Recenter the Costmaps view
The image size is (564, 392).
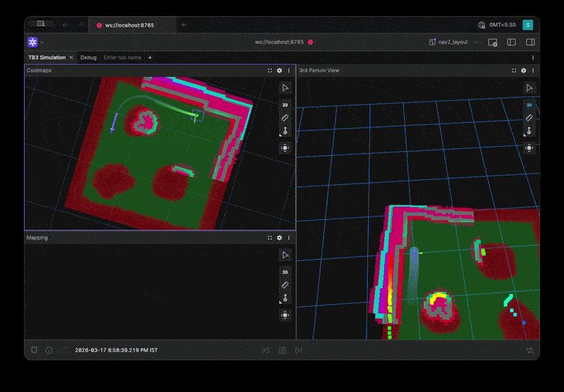(285, 148)
